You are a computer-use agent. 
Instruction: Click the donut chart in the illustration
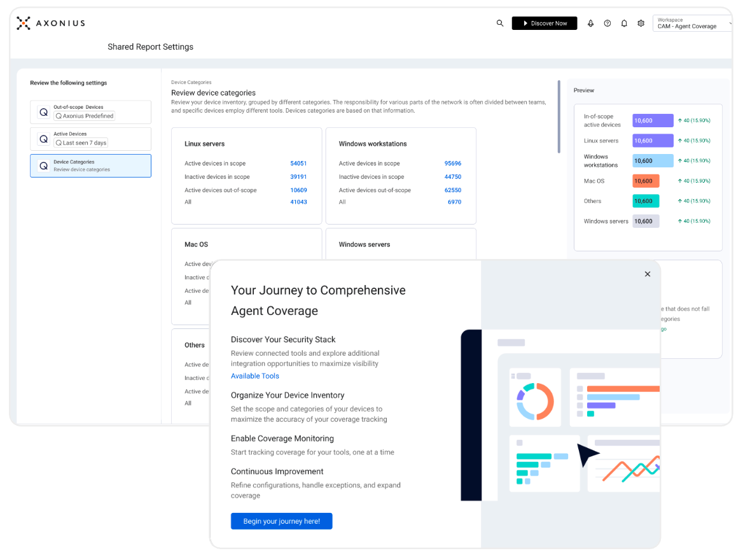535,401
